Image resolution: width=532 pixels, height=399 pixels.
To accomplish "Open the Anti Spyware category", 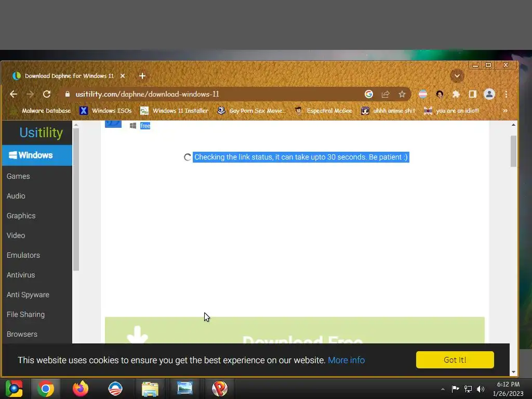I will 28,295.
